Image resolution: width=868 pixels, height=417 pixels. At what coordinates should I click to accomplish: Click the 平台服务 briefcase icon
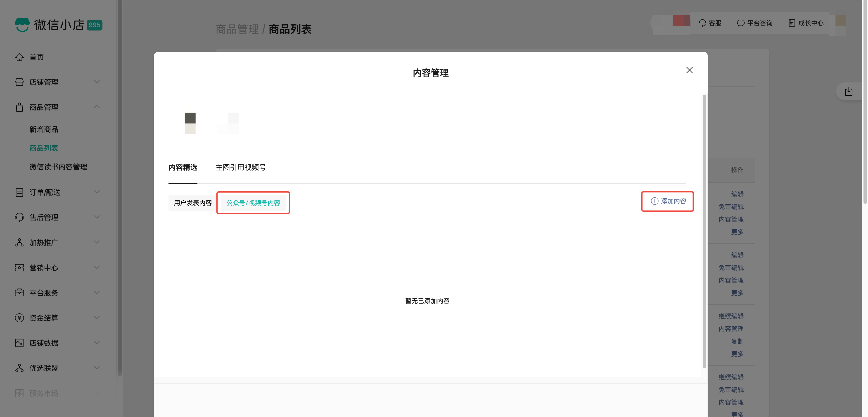click(19, 293)
